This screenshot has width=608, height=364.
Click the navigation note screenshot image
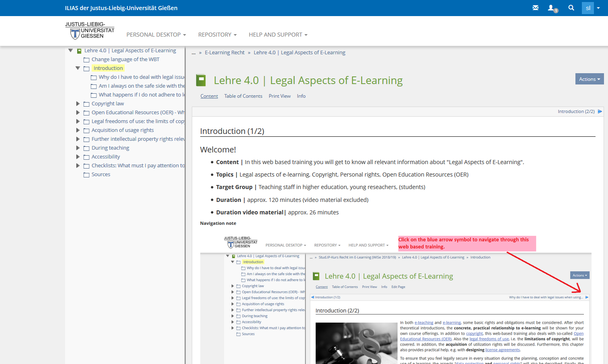(x=396, y=300)
